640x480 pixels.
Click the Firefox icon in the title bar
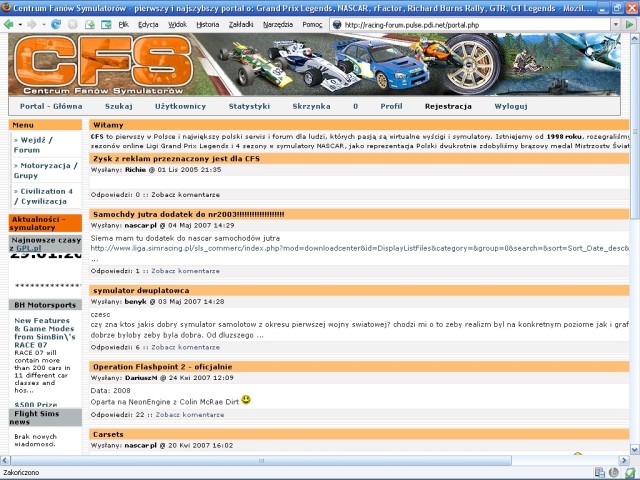coord(6,7)
